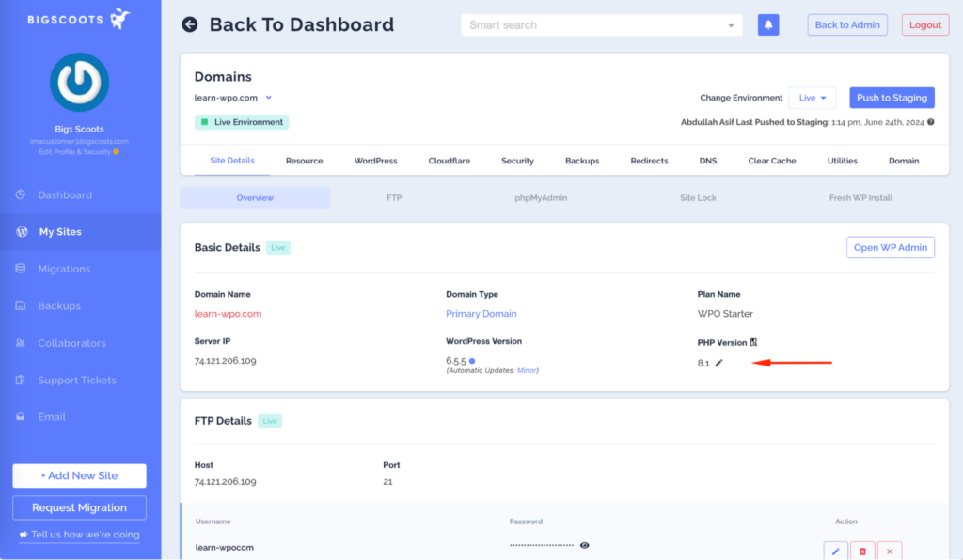Click the Primary Domain link
Image resolution: width=963 pixels, height=560 pixels.
pos(481,314)
